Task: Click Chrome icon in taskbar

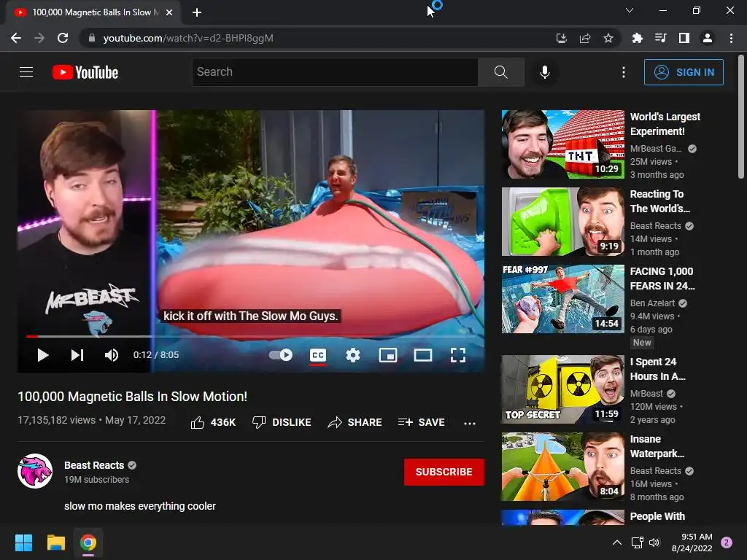Action: pyautogui.click(x=88, y=542)
